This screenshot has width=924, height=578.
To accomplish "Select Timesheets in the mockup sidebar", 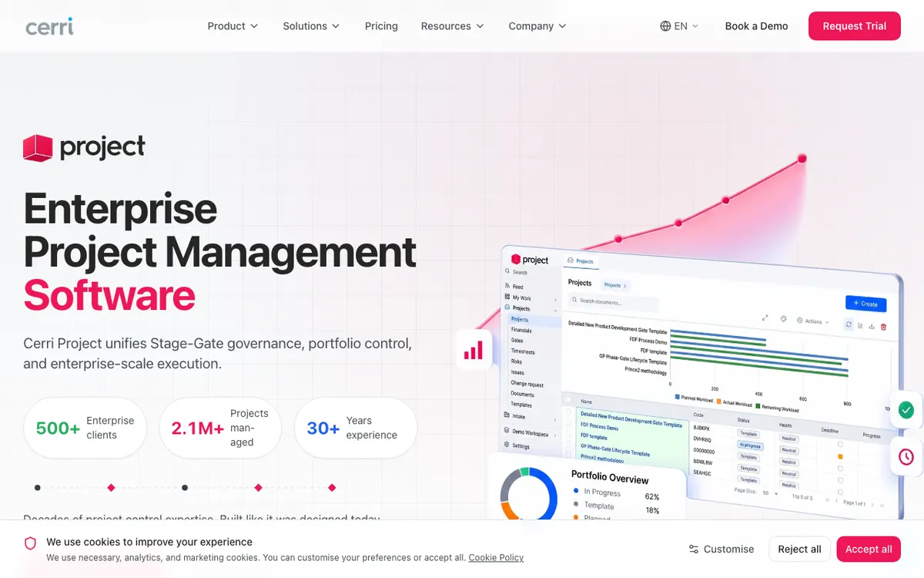I will tap(523, 351).
